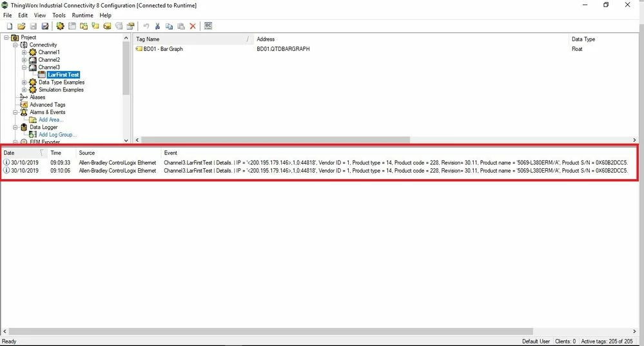Expand the Channel2 node
Screen dimensions: 644x346
tap(24, 60)
